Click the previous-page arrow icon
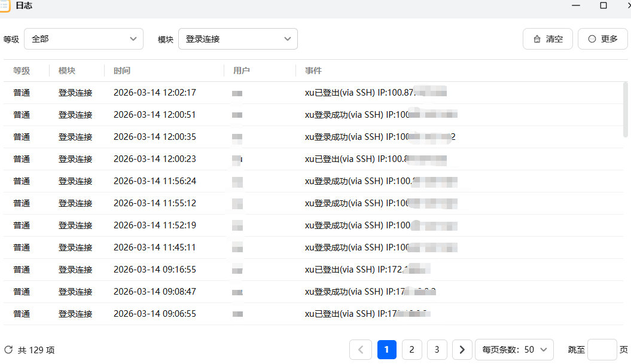This screenshot has height=364, width=631. coord(361,350)
